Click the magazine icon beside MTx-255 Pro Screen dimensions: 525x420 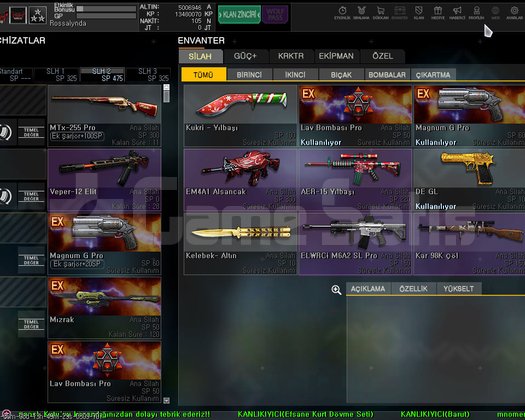tap(5, 132)
